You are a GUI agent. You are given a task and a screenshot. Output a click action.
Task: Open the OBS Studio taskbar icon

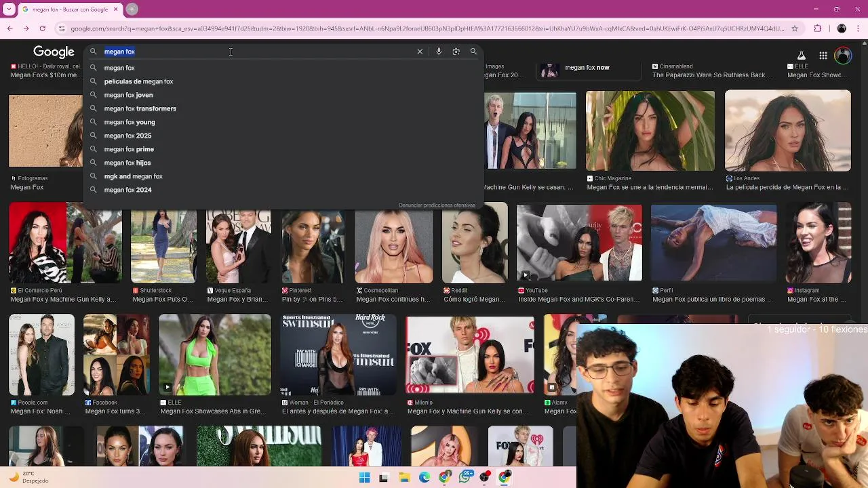[x=485, y=477]
